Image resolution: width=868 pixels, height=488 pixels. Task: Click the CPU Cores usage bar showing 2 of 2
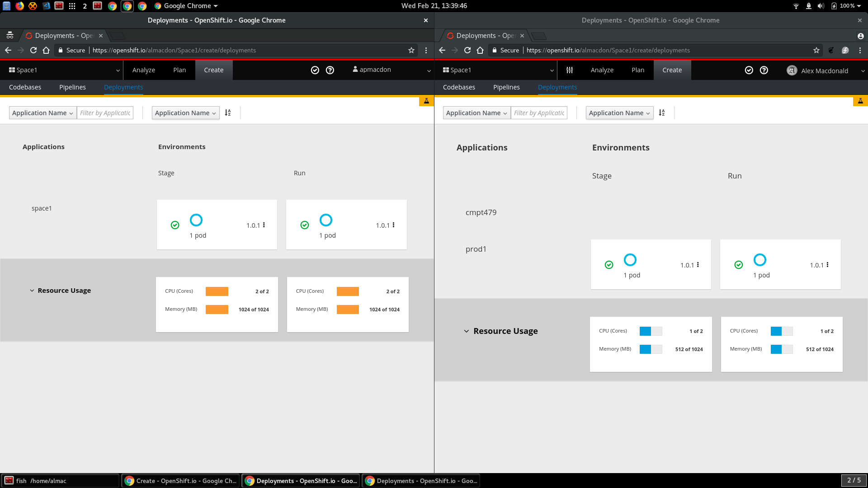pyautogui.click(x=217, y=291)
